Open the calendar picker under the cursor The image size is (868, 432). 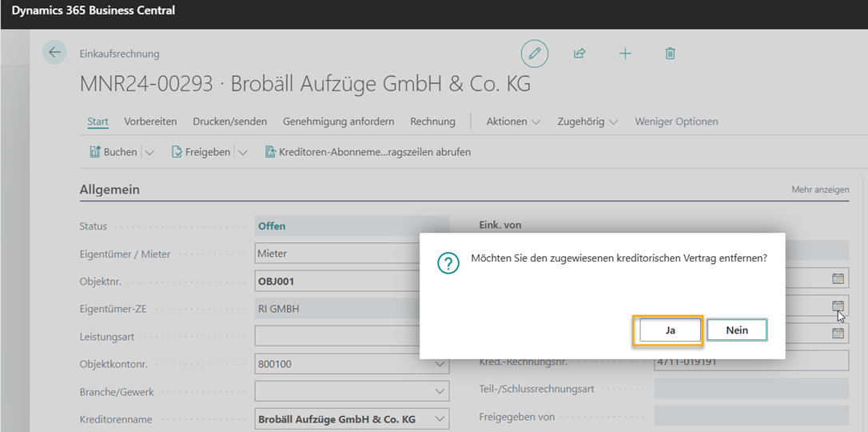[838, 306]
